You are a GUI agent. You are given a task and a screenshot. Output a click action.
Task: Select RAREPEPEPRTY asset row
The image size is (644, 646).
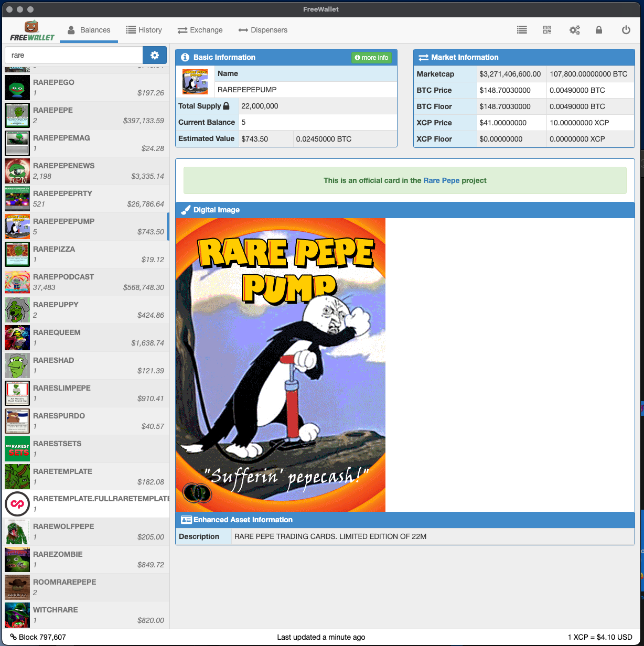(85, 199)
